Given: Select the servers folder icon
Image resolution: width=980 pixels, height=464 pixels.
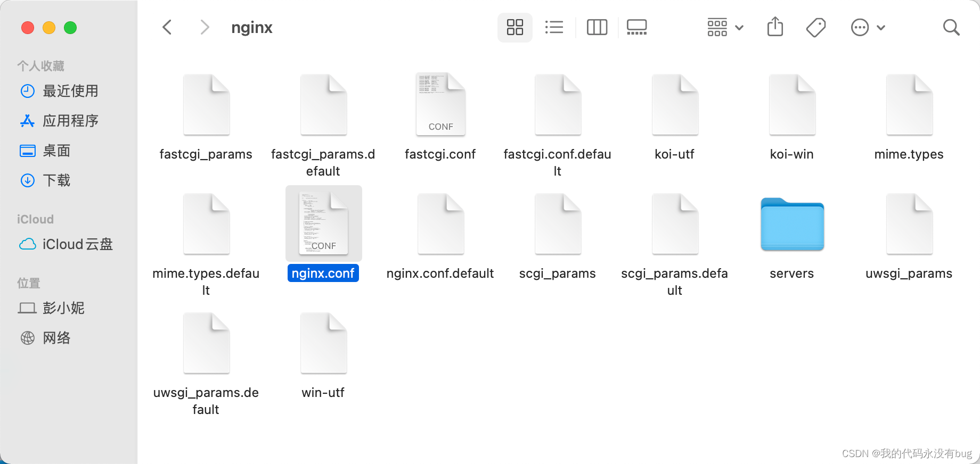Looking at the screenshot, I should [x=793, y=224].
